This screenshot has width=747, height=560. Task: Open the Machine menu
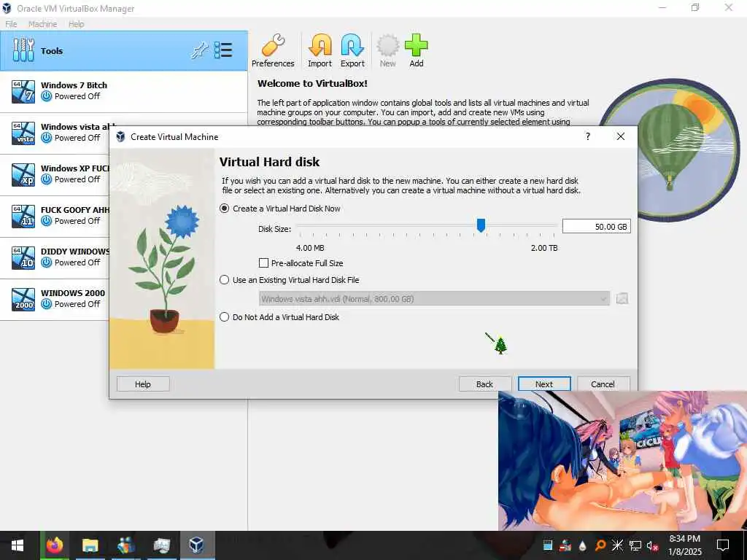pyautogui.click(x=42, y=24)
